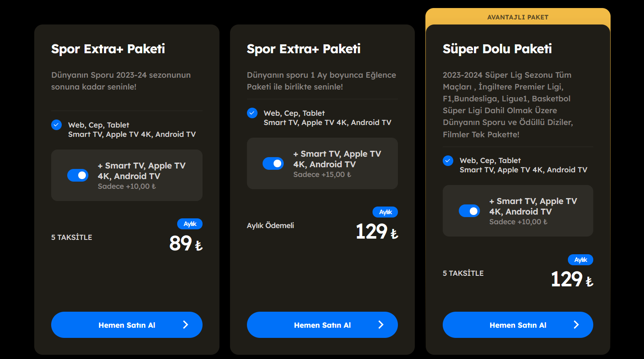Purchase Süper Dolu Paketi with Hemen Satın Al
This screenshot has height=359, width=644.
tap(518, 325)
